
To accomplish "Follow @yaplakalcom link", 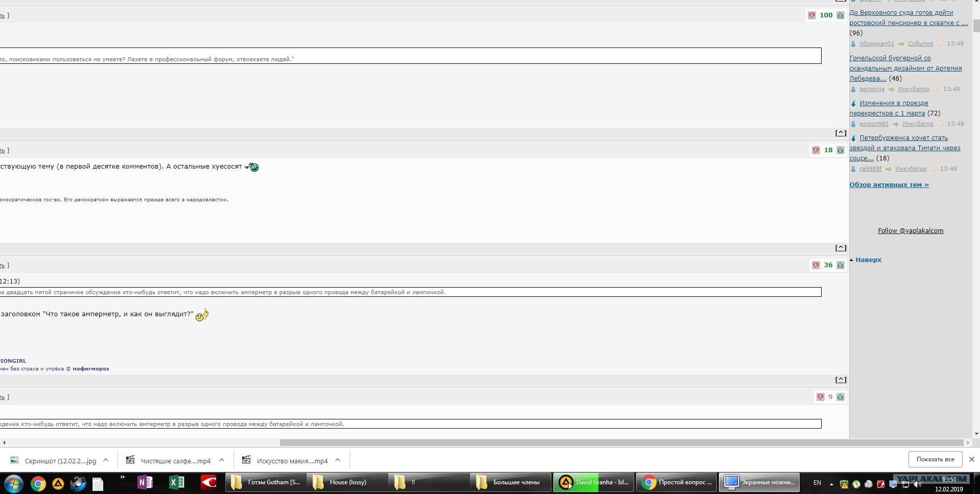I will 911,231.
